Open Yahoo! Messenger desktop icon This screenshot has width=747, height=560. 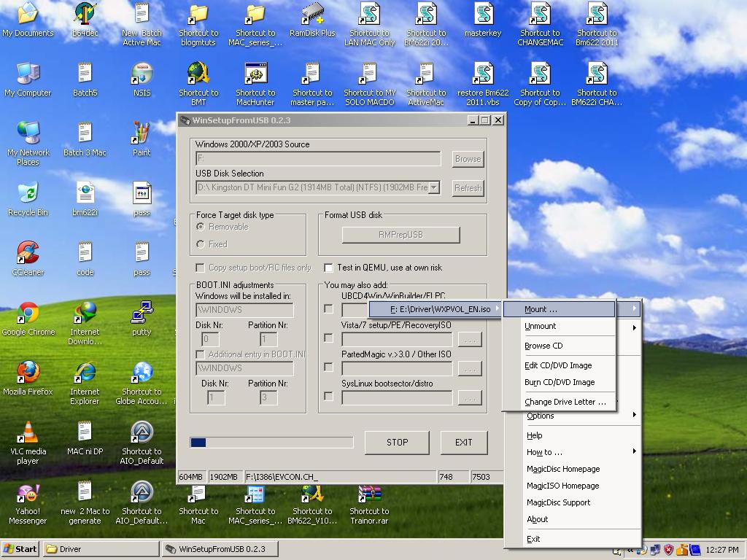(28, 503)
